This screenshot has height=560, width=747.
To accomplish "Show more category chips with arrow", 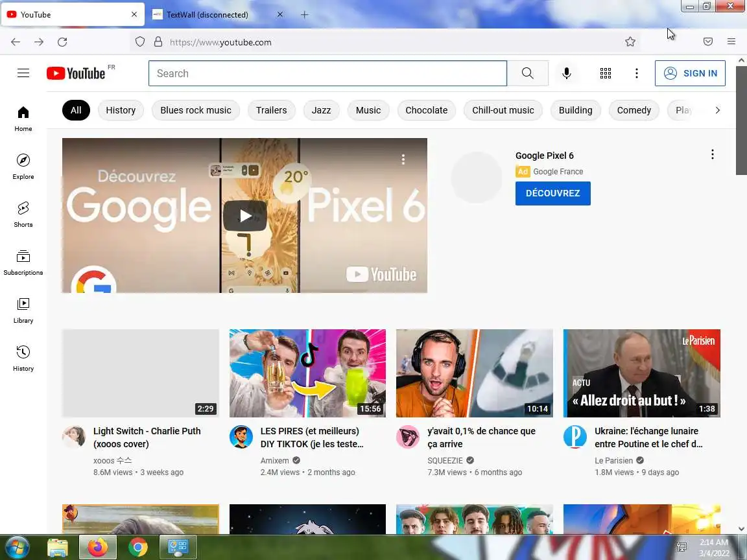I will 717,110.
